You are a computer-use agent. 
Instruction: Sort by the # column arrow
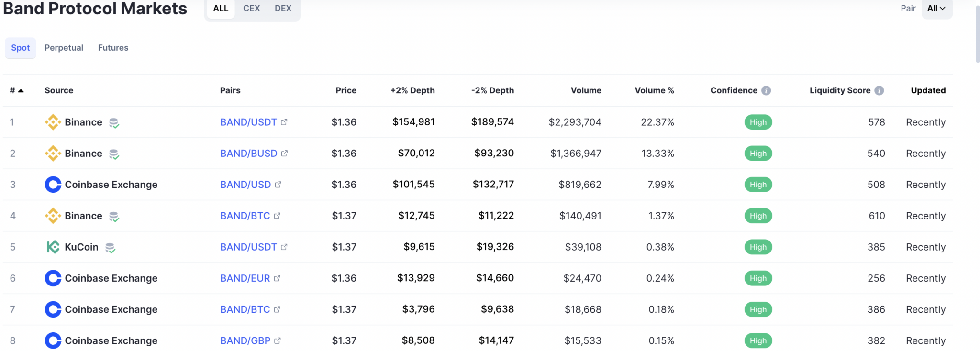click(x=21, y=90)
